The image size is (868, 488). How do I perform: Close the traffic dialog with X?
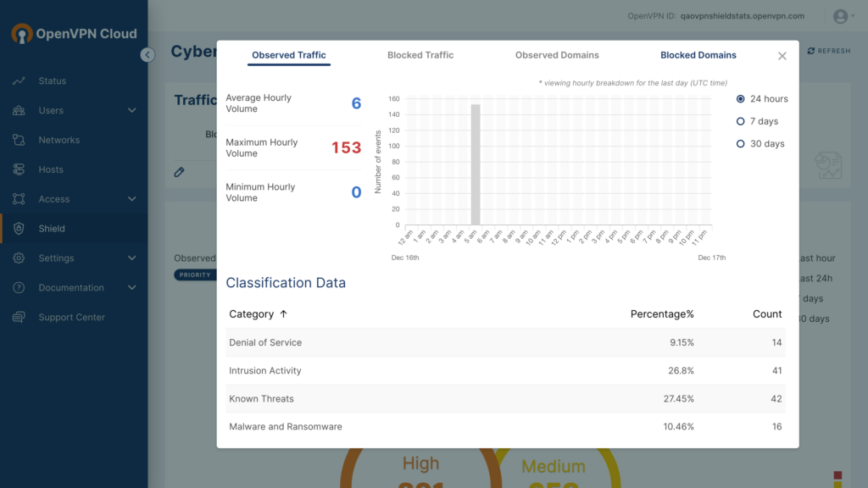click(782, 56)
